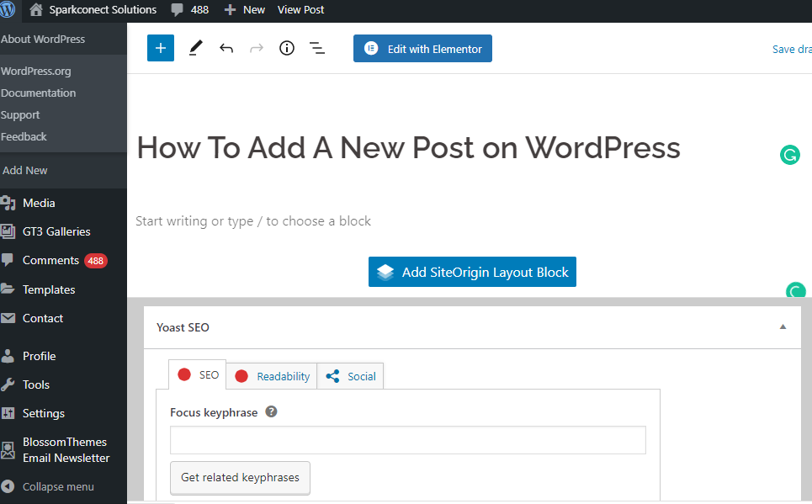Click the Contact envelope icon
Screen dimensions: 812x504
click(x=8, y=318)
